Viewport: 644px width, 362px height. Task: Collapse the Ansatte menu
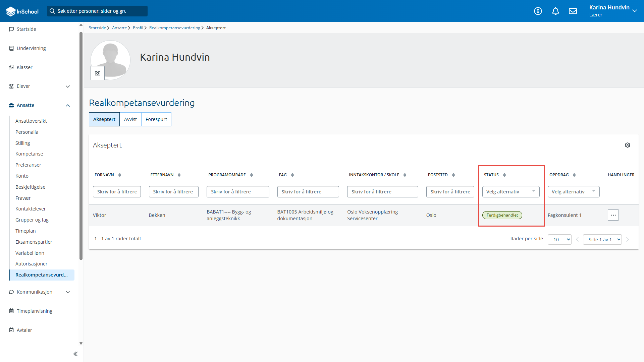[68, 106]
